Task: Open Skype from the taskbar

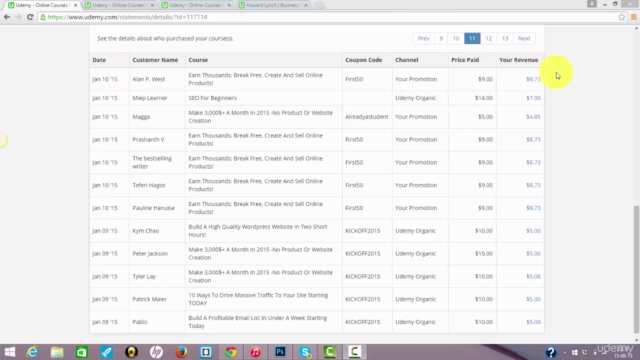Action: [x=305, y=352]
